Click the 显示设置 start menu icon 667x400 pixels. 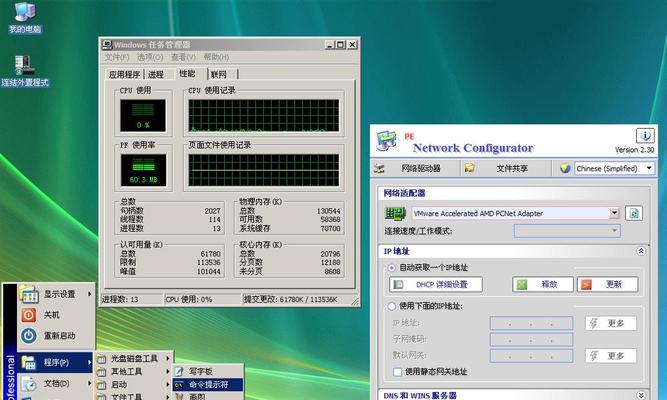pyautogui.click(x=29, y=294)
